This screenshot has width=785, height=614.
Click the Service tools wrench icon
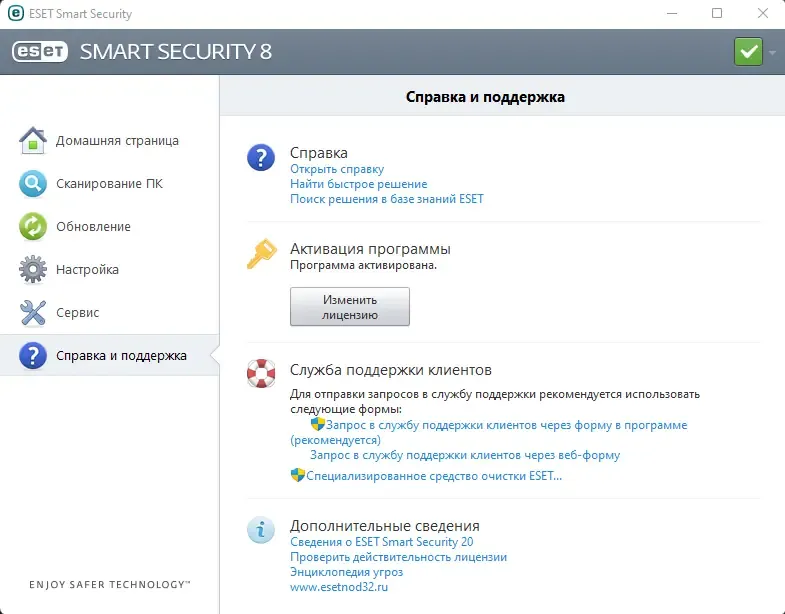pyautogui.click(x=33, y=313)
